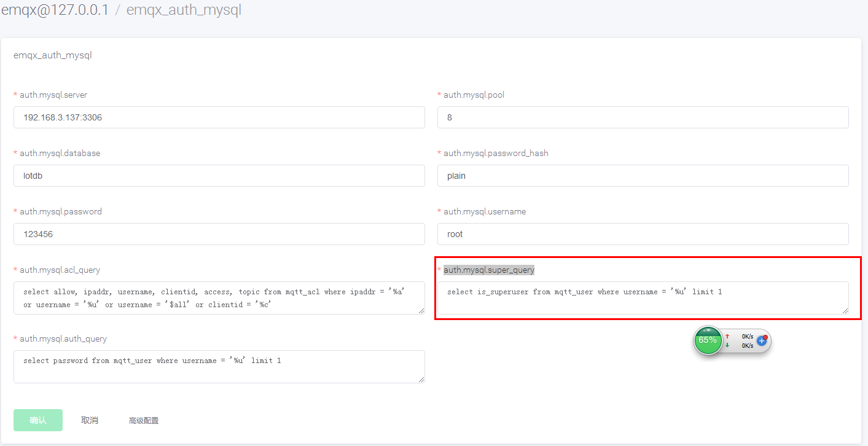Viewport: 868px width, 446px height.
Task: Click the blue plus icon on floating widget
Action: [762, 340]
